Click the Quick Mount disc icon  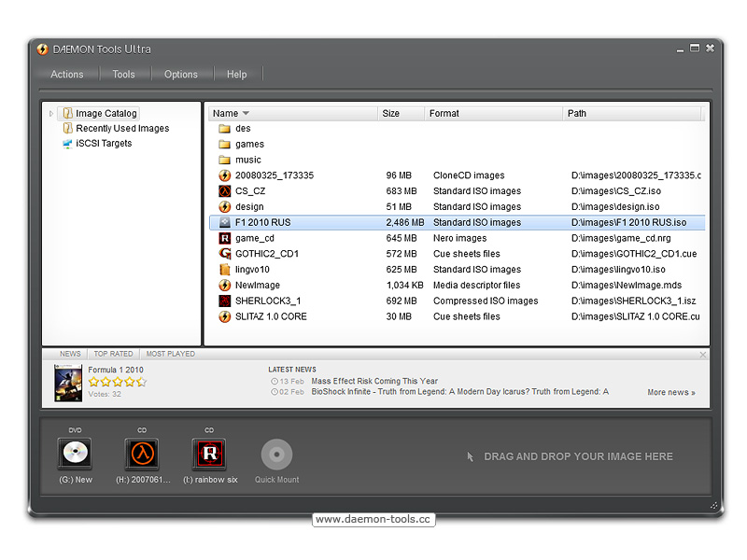coord(276,455)
